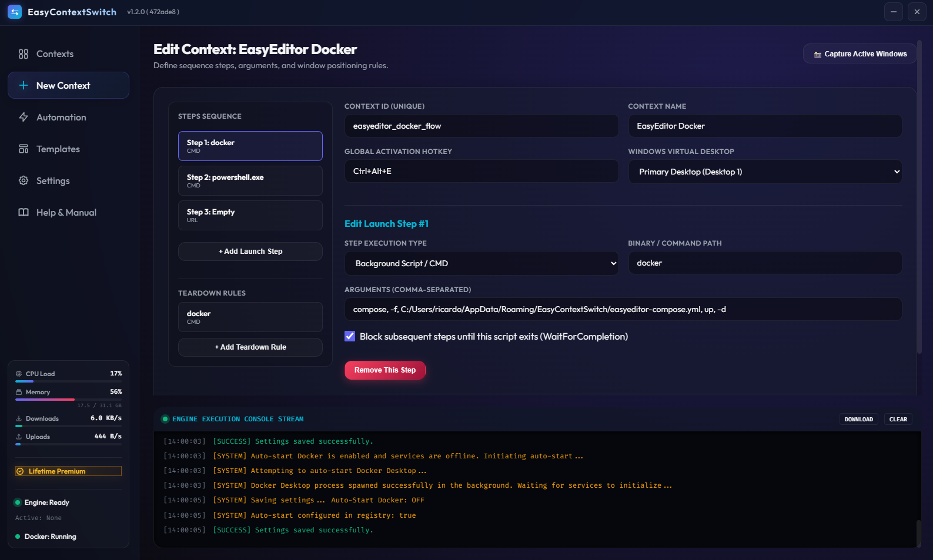
Task: Click the camera icon on Capture Active Windows
Action: (x=818, y=54)
